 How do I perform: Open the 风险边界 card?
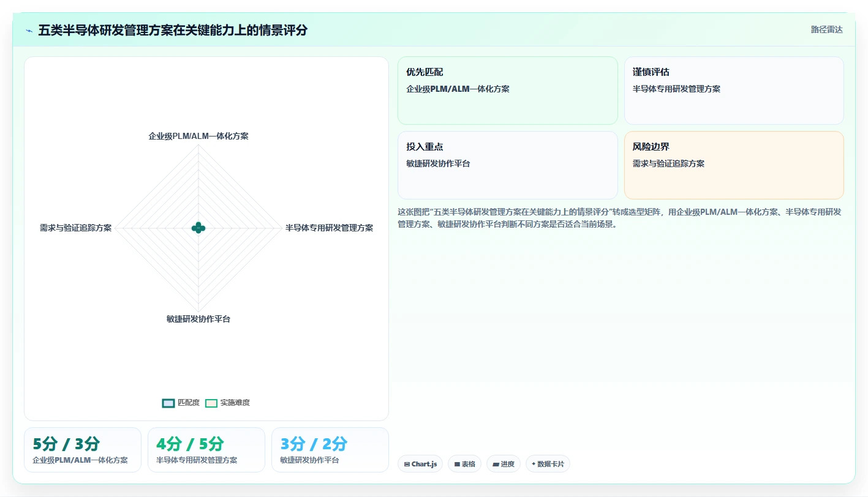coord(734,165)
